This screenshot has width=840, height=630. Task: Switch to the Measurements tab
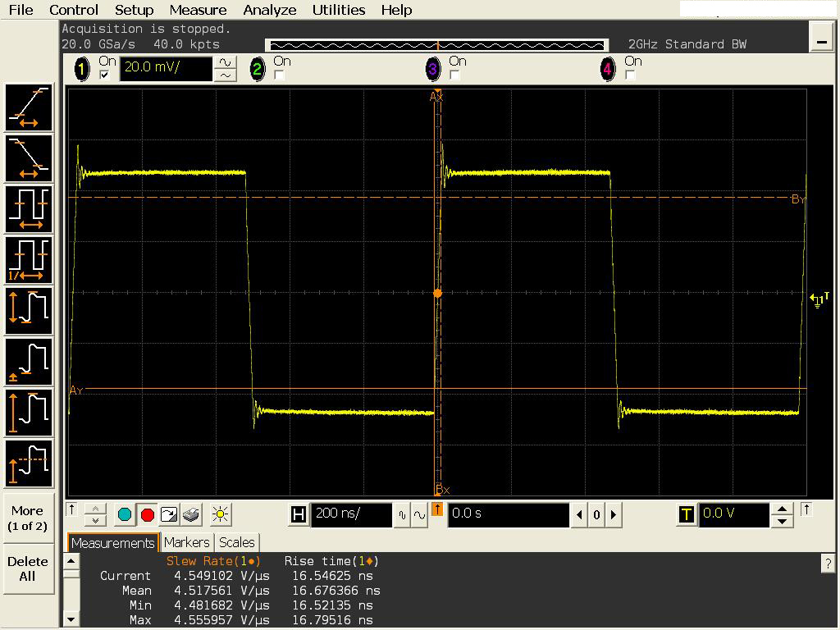click(113, 543)
